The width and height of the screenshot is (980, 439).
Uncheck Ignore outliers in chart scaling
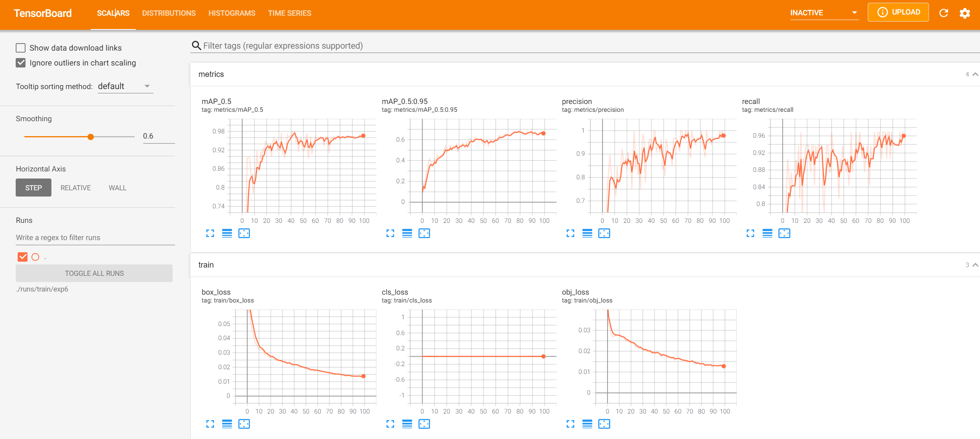tap(21, 63)
